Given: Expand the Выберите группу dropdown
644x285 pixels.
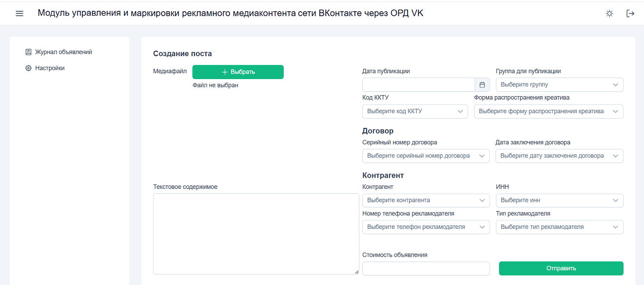Looking at the screenshot, I should point(560,85).
